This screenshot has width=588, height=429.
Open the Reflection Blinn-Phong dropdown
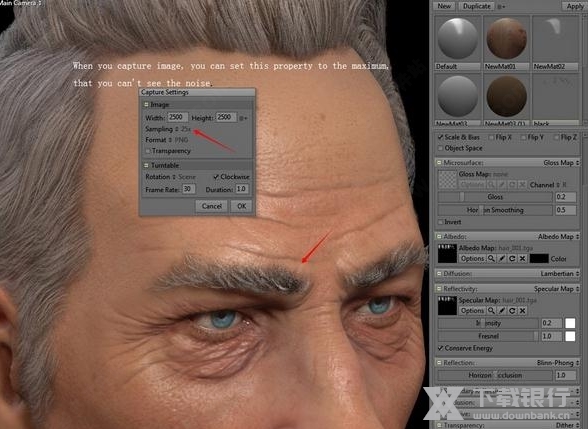pyautogui.click(x=558, y=363)
